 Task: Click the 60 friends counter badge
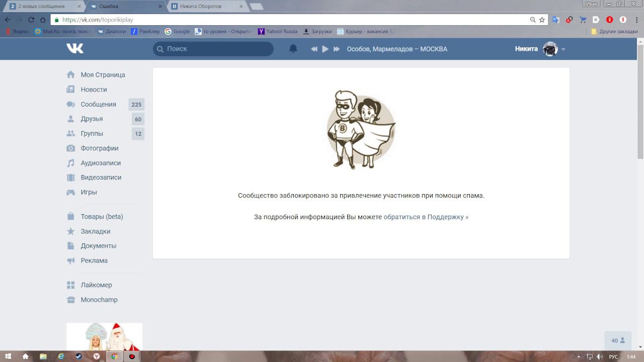tap(138, 119)
